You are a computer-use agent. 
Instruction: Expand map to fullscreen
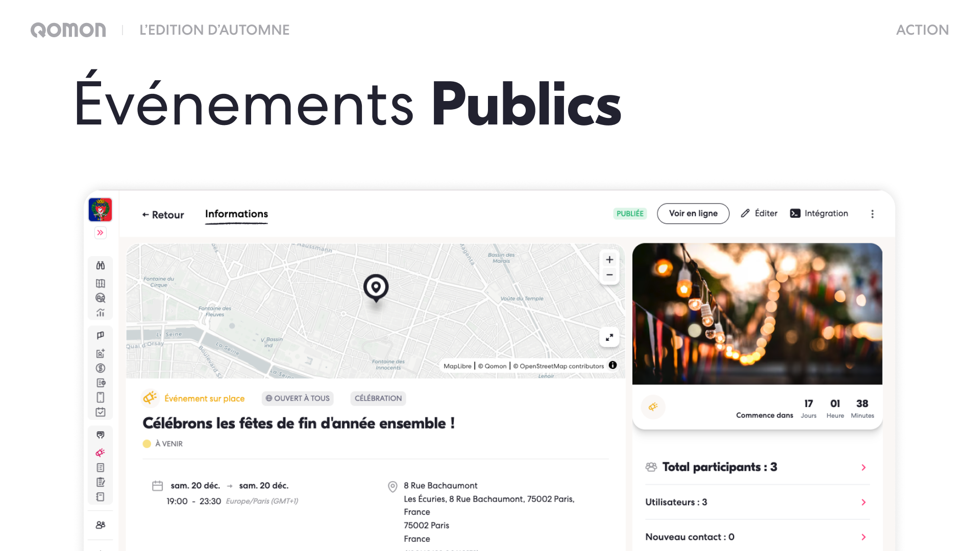click(x=609, y=337)
